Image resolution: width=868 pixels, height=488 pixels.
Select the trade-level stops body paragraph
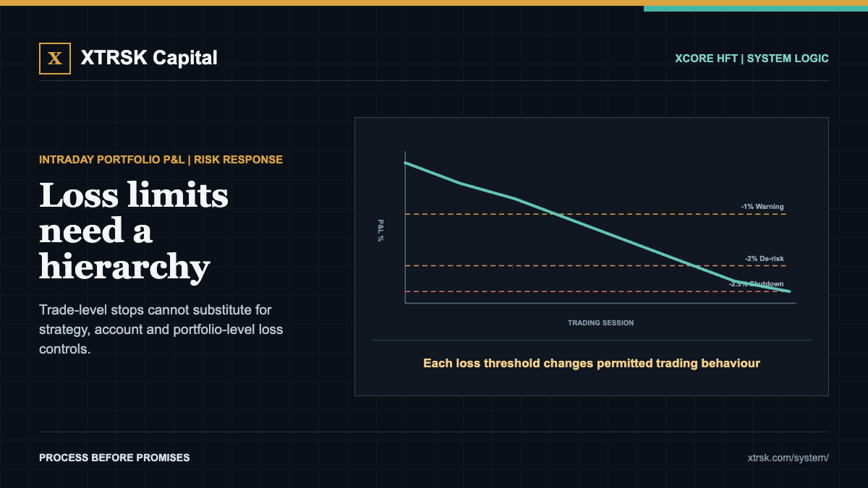point(161,330)
